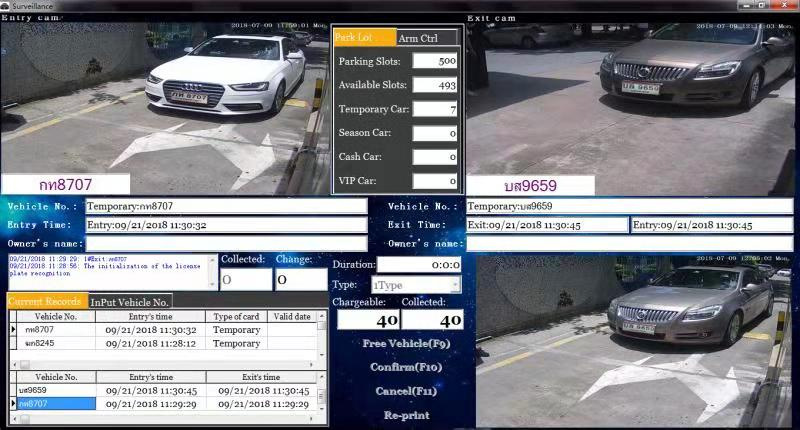Click the Change amount field
Image resolution: width=800 pixels, height=430 pixels.
point(300,280)
